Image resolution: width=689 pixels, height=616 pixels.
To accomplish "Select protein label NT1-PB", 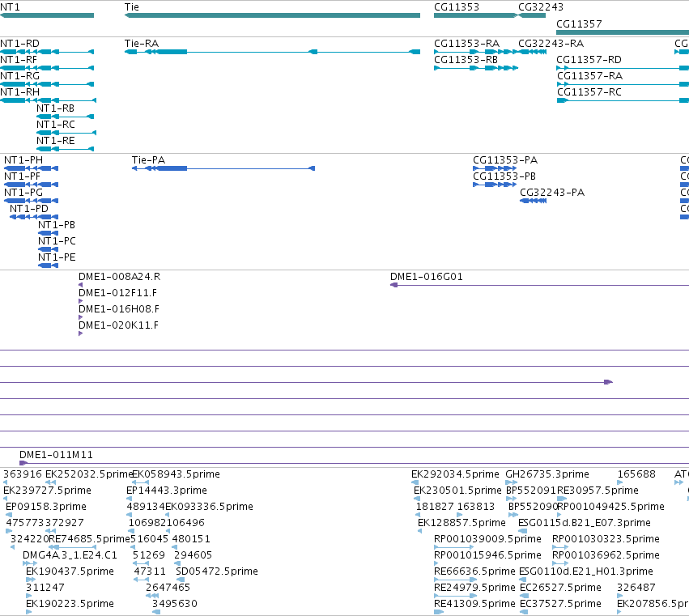I will pyautogui.click(x=57, y=225).
